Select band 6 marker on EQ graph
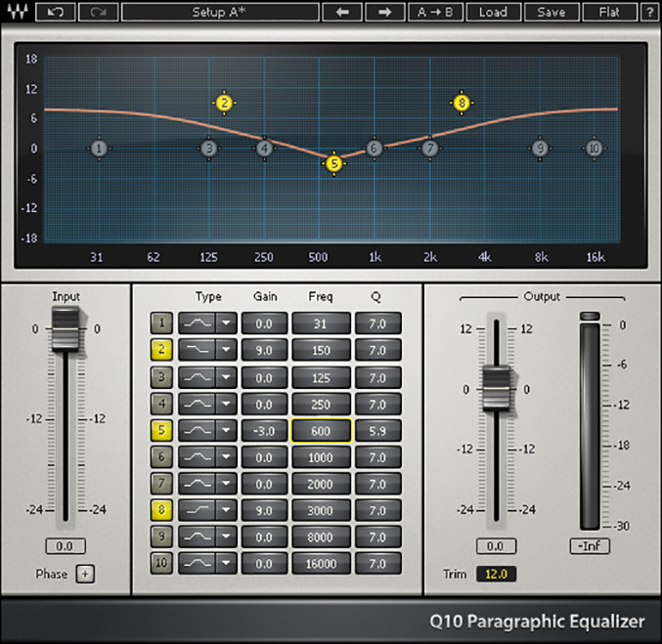 374,149
